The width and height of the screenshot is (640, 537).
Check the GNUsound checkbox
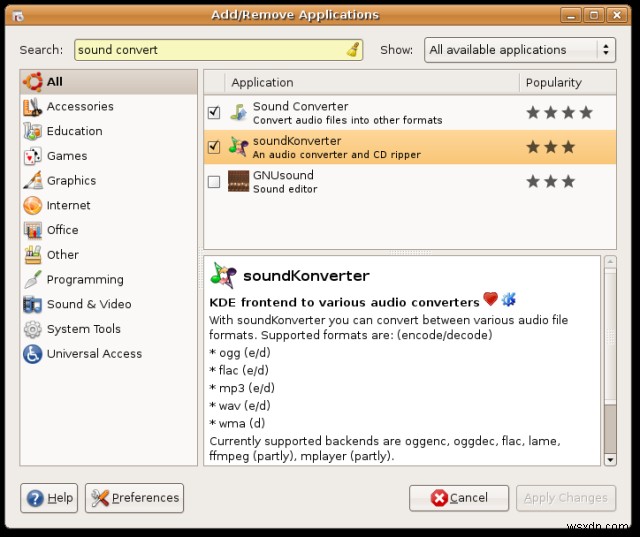[214, 182]
